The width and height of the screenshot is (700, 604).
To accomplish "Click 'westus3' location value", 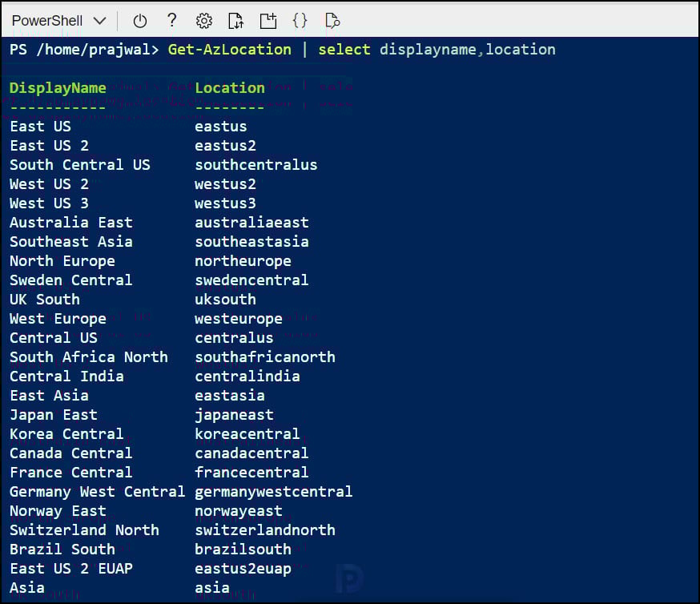I will coord(225,203).
